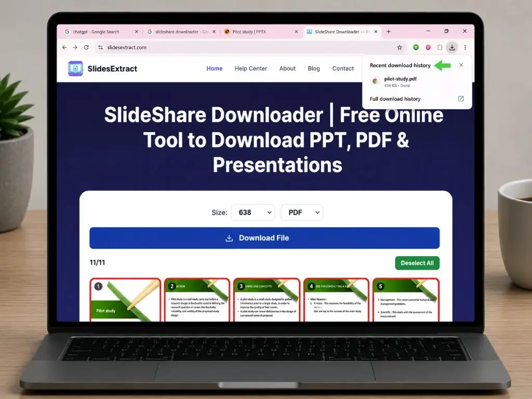Toggle the browser Downloads icon

[452, 47]
